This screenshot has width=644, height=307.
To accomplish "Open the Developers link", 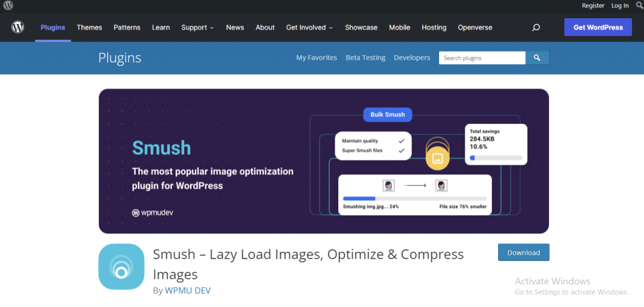I will [x=412, y=58].
